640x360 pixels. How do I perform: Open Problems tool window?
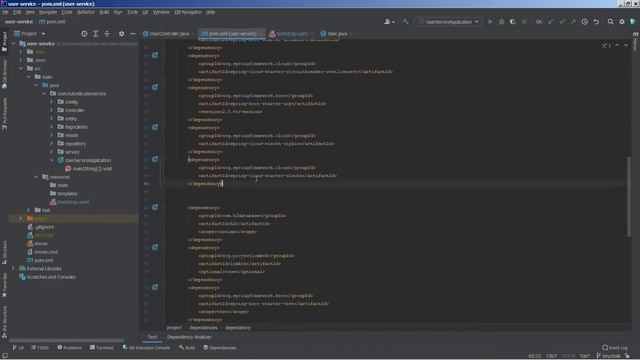coord(69,348)
